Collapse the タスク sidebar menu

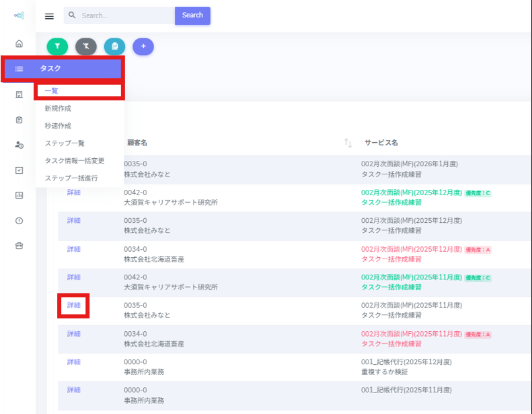pos(63,69)
